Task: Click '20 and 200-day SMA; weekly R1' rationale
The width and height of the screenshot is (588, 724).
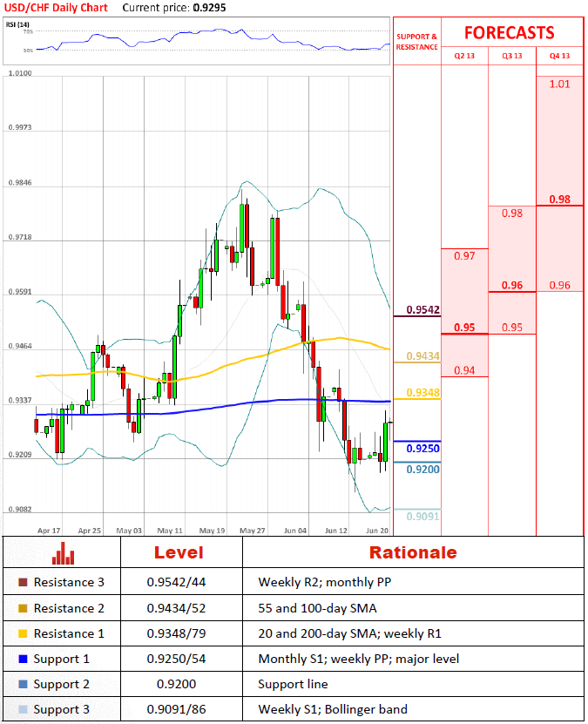Action: pyautogui.click(x=349, y=633)
